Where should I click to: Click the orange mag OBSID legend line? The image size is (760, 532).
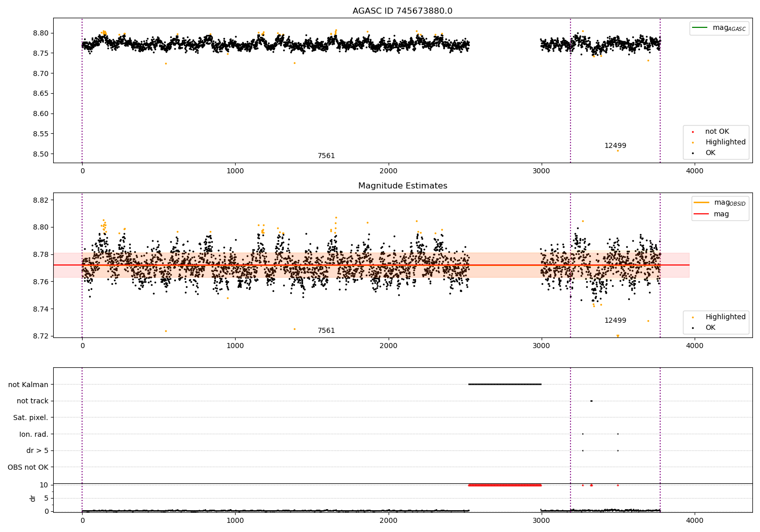click(x=702, y=202)
